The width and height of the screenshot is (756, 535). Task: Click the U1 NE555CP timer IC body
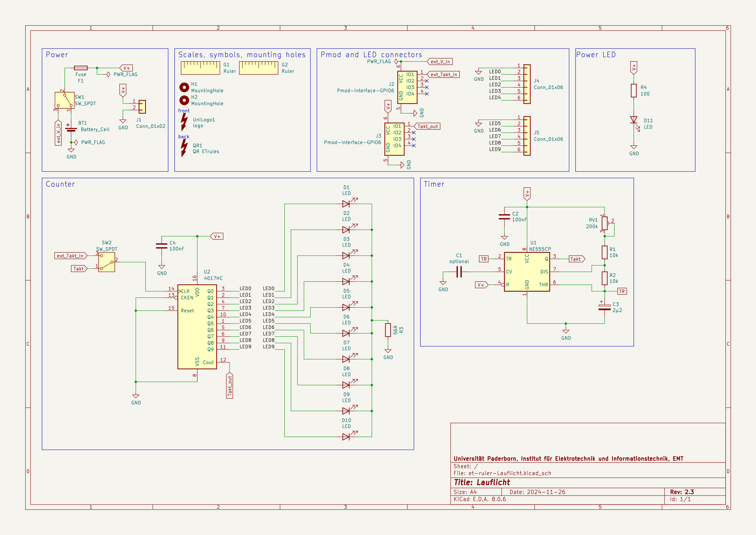pyautogui.click(x=527, y=272)
